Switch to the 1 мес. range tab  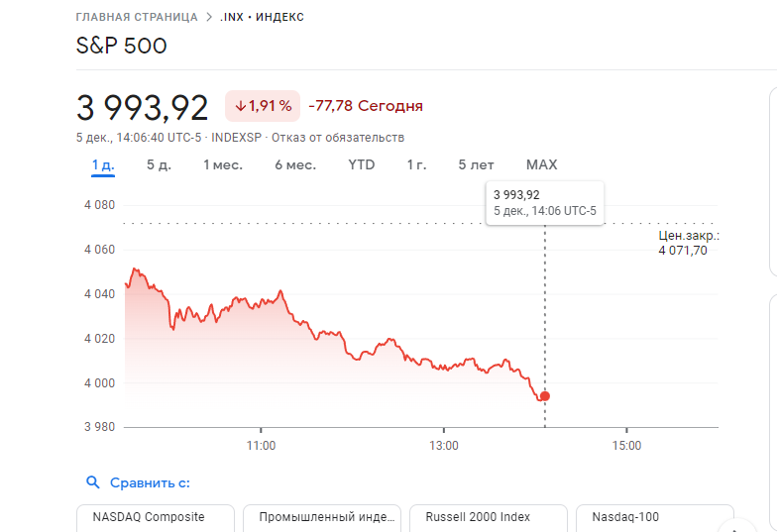(x=223, y=164)
